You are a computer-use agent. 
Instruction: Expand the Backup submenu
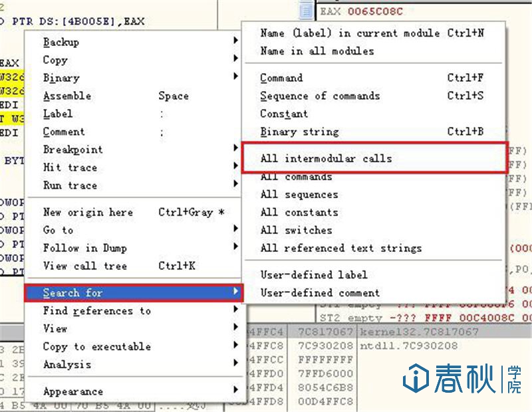[x=61, y=42]
